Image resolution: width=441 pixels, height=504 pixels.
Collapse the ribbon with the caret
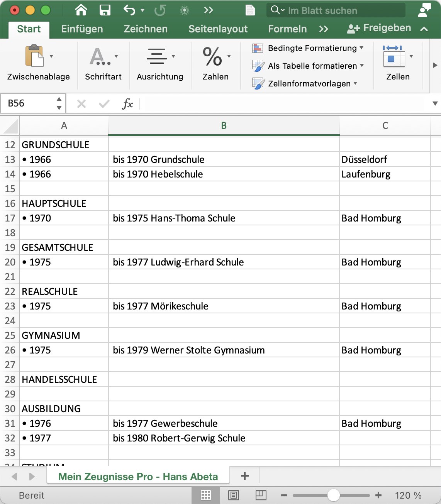point(424,29)
